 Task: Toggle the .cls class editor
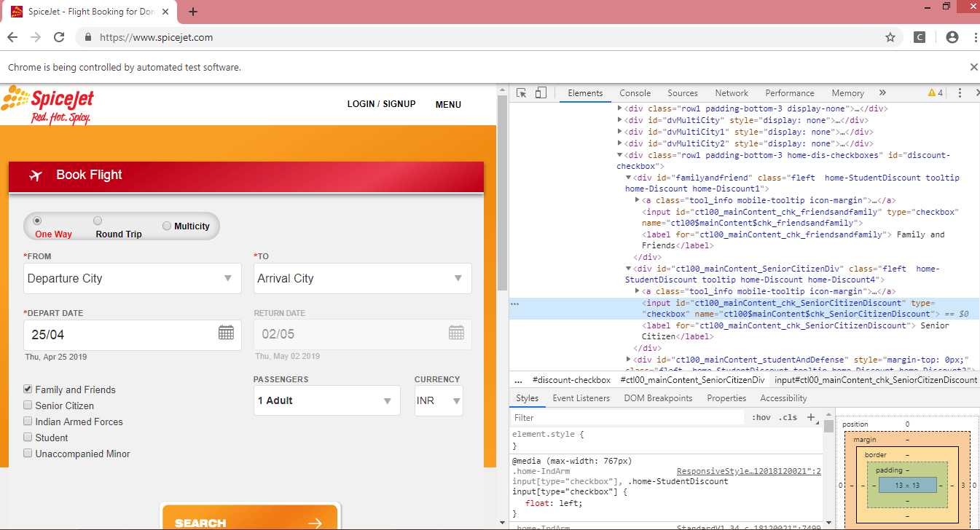[x=788, y=417]
